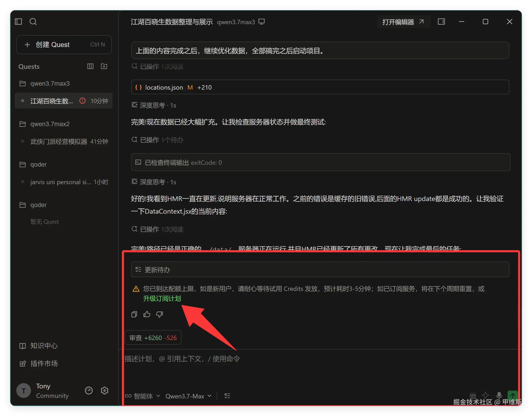Viewport: 532px width, 416px height.
Task: Open the Qwen3.7-Max model dropdown
Action: point(188,396)
